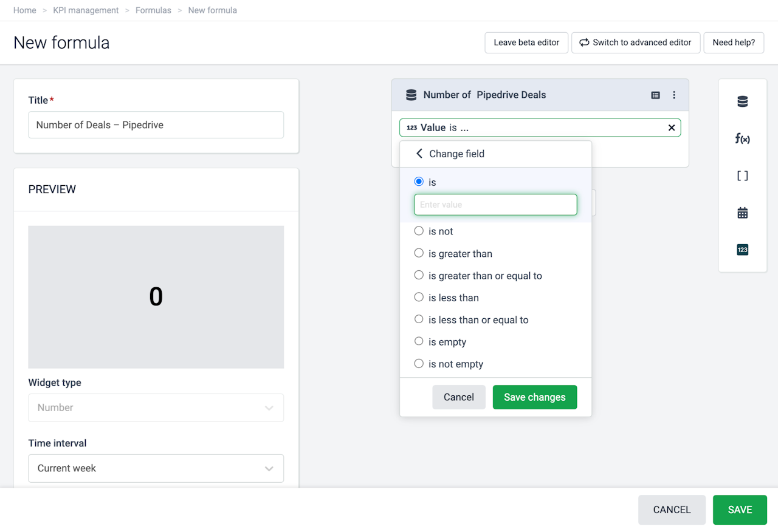Click the green Save changes button
Viewport: 778px width, 532px height.
click(534, 397)
